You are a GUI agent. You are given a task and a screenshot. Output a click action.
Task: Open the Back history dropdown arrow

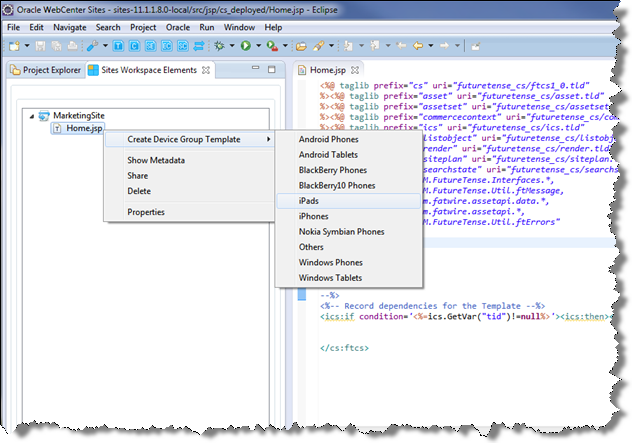[x=431, y=46]
